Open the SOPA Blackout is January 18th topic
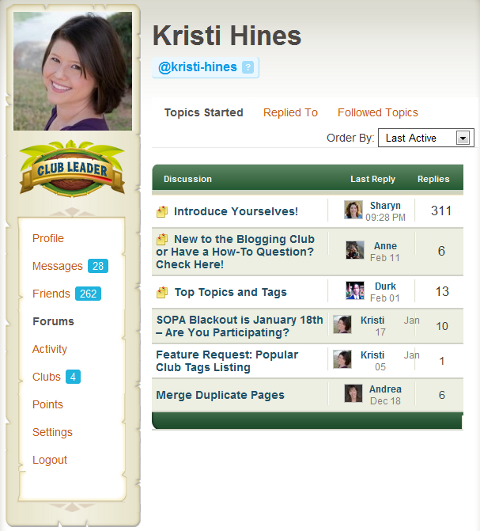 point(239,326)
